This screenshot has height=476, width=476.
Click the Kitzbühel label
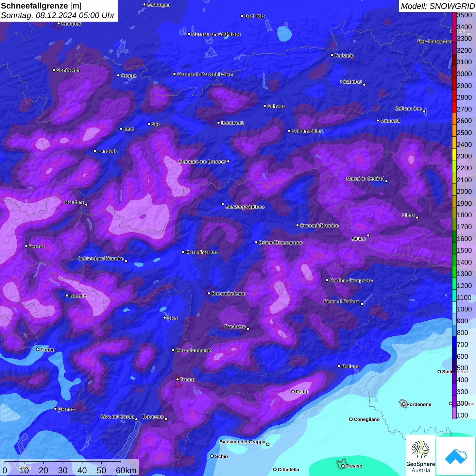[351, 82]
